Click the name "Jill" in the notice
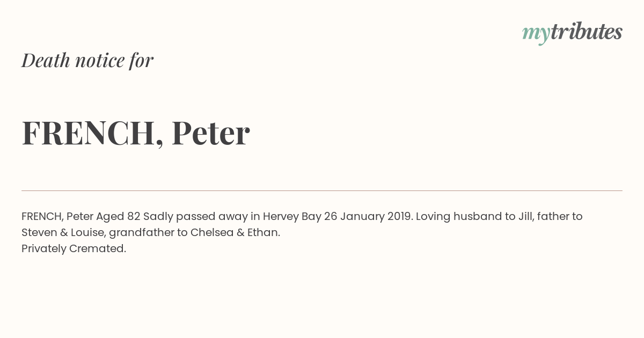 coord(525,216)
